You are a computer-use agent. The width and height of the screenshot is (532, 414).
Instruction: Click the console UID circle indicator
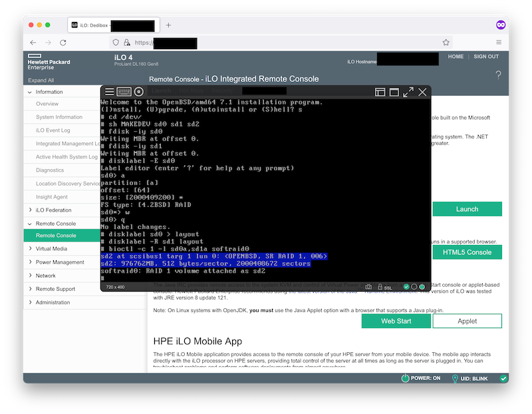click(414, 287)
